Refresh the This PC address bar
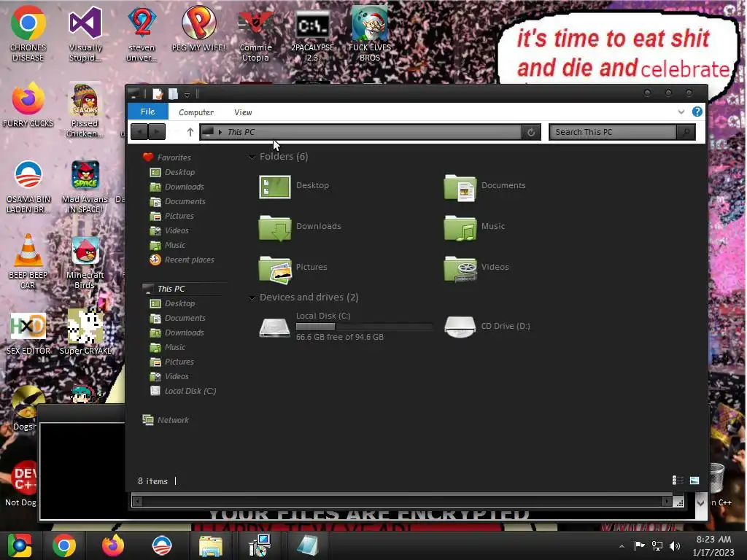 [x=531, y=132]
